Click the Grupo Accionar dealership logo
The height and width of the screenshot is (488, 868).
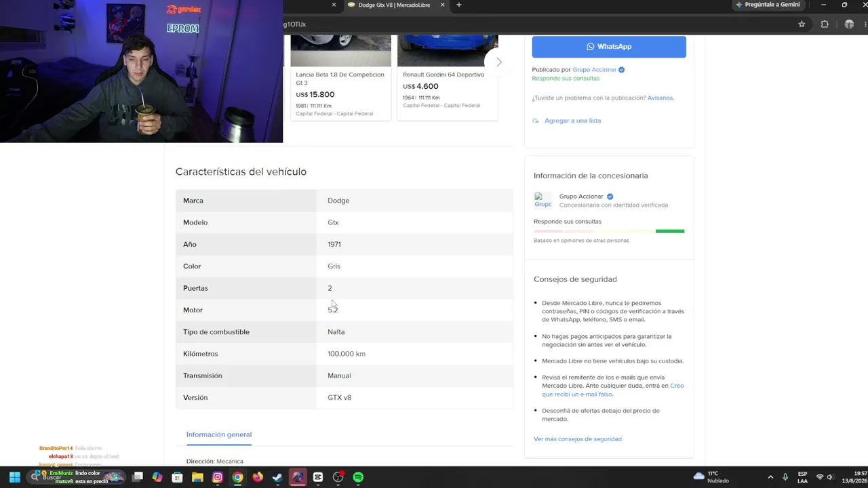(x=542, y=201)
